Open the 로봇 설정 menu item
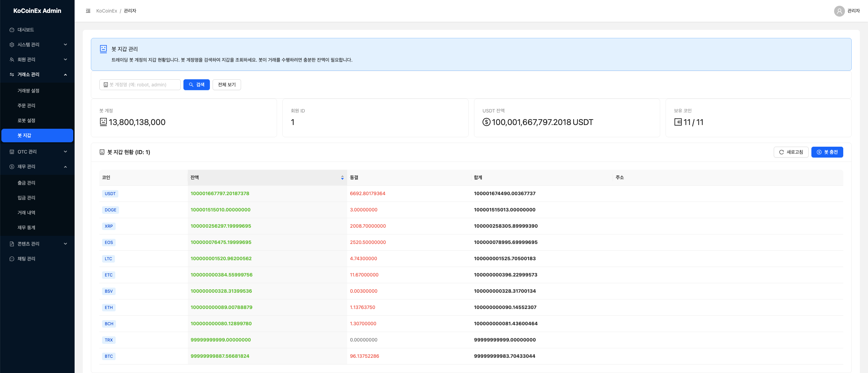The width and height of the screenshot is (868, 373). 37,121
